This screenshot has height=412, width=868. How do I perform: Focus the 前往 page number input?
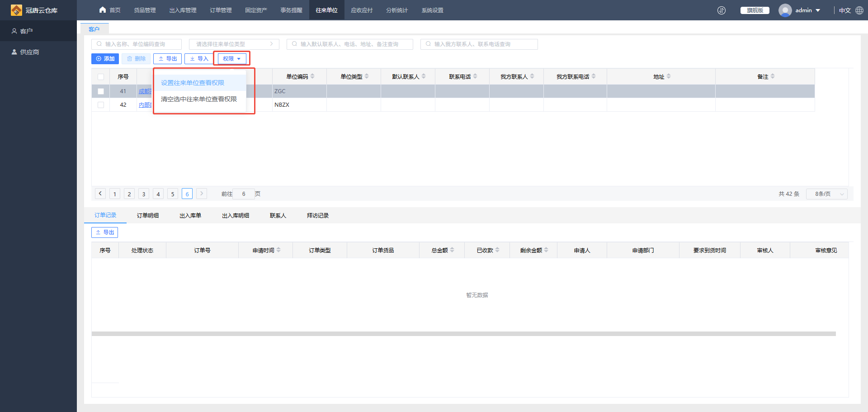coord(244,194)
